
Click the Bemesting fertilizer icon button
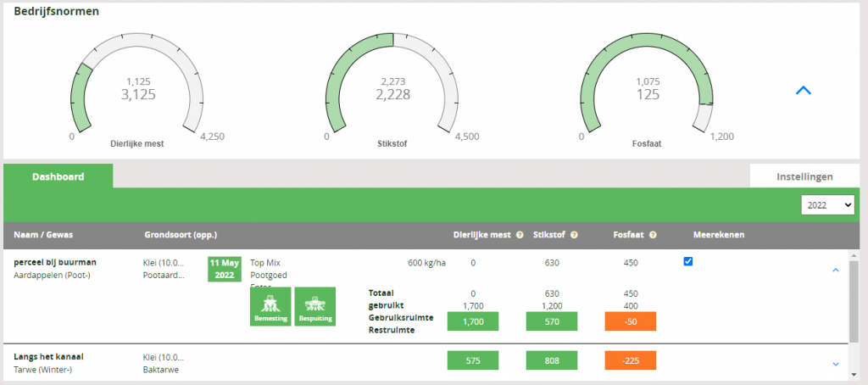coord(270,306)
